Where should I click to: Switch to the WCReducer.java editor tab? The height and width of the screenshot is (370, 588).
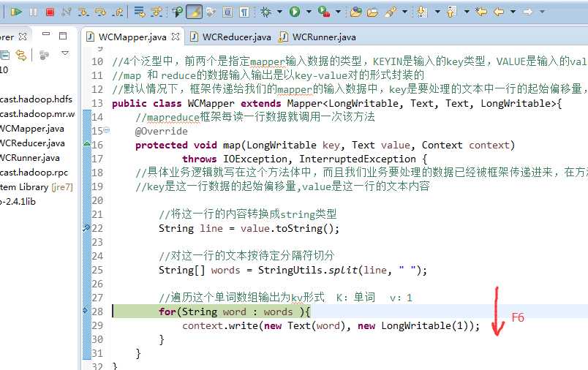click(x=231, y=37)
